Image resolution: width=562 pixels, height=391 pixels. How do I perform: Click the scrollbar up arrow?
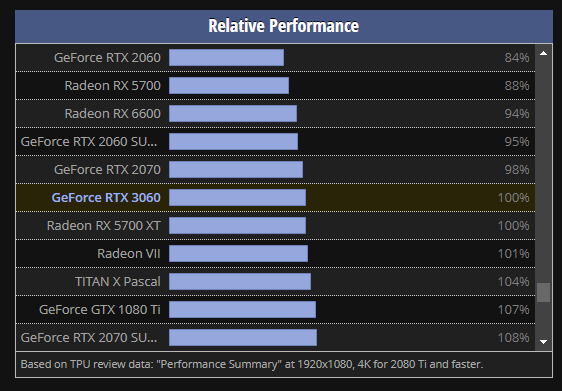543,53
